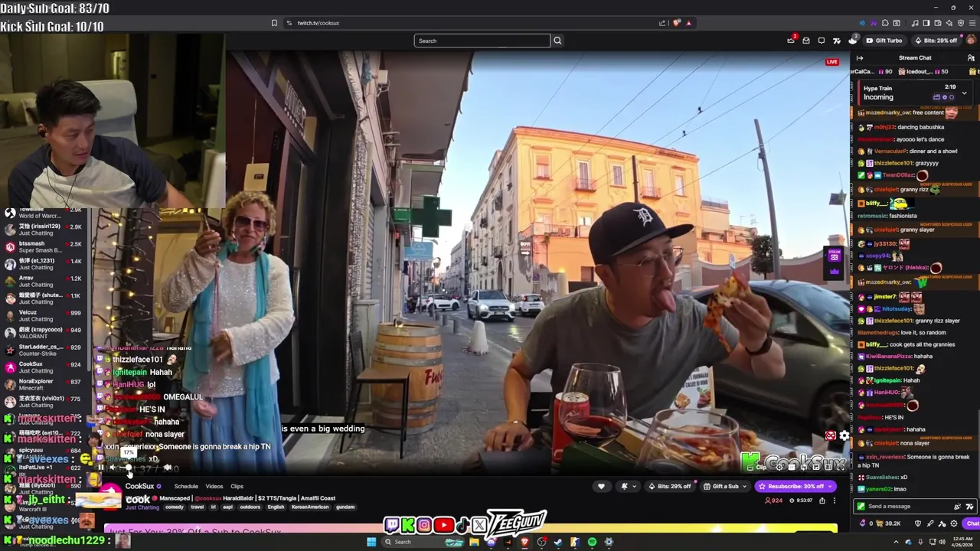Collapse the Stream Chat panel
Screen dimensions: 980x551
click(860, 58)
